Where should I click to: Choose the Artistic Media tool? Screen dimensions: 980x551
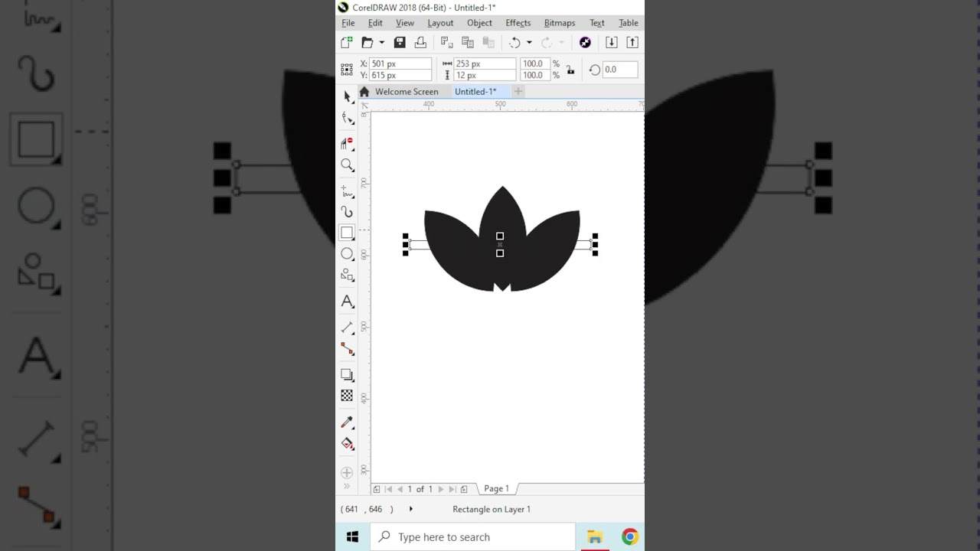pos(348,212)
